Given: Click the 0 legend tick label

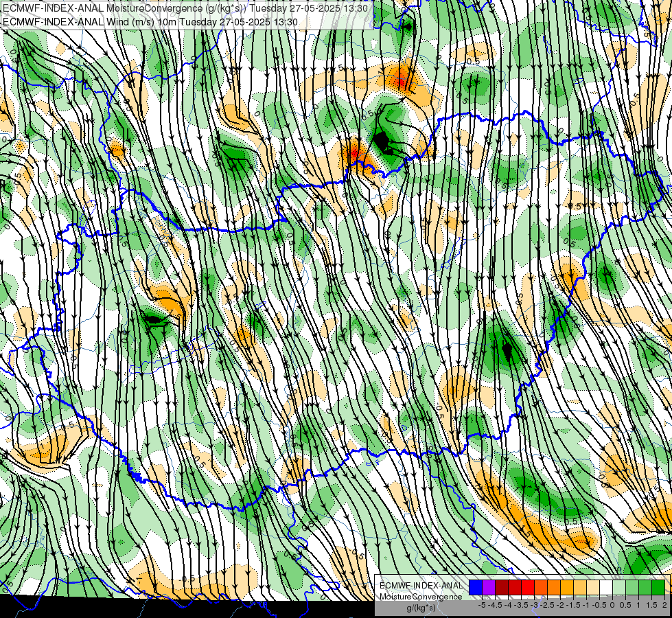Looking at the screenshot, I should [x=612, y=605].
